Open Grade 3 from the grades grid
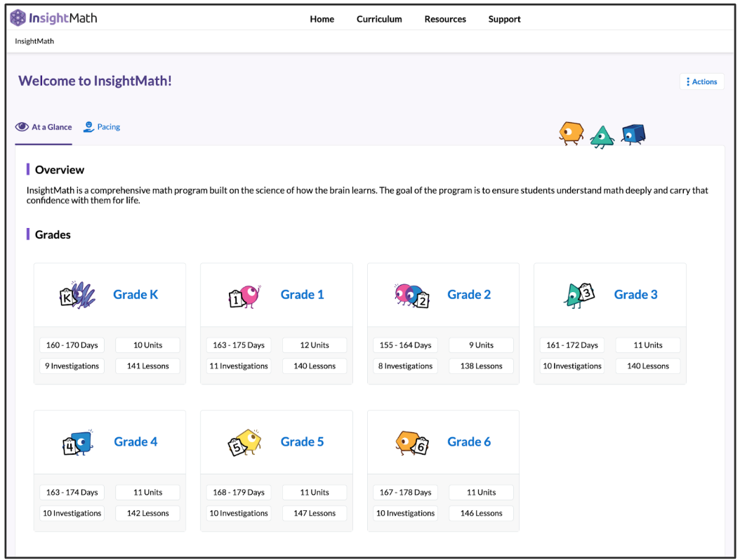Viewport: 740px width, 560px height. 635,295
